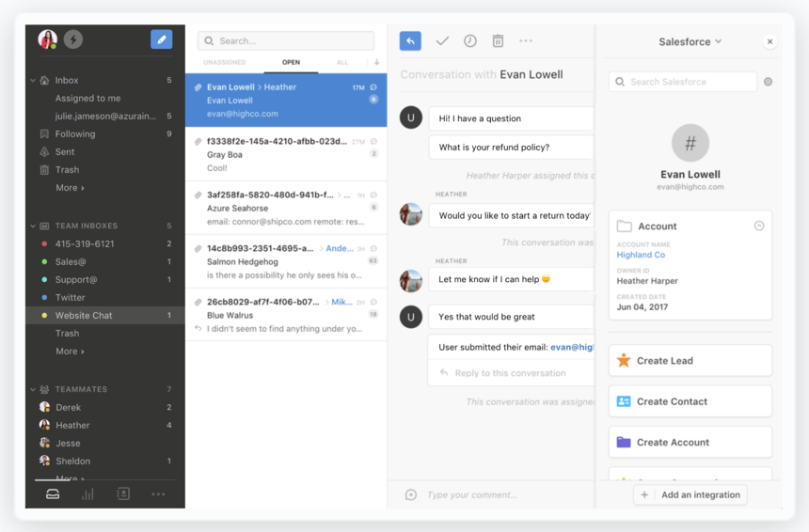Click the Type your comment field
This screenshot has height=532, width=809.
tap(471, 495)
